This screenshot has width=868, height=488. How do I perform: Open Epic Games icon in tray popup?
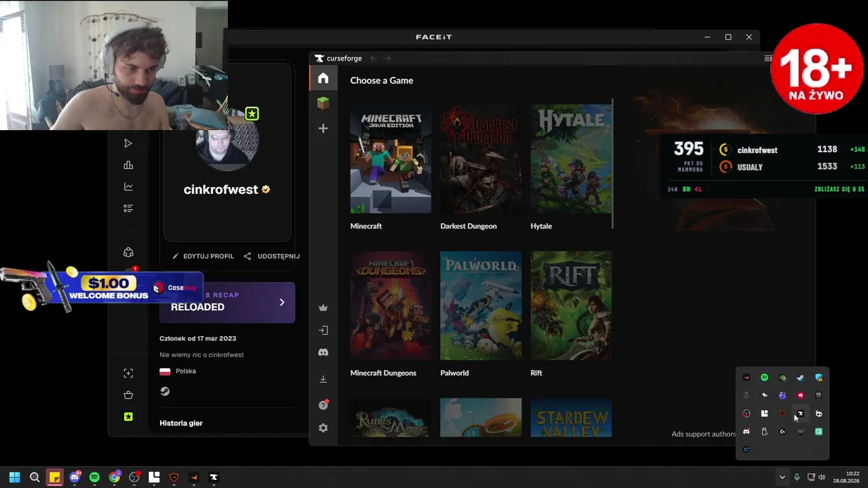818,395
